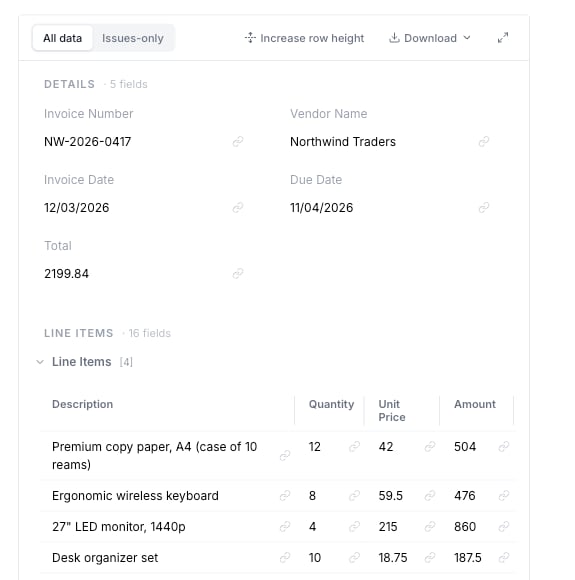
Task: Click link icon next to amount 187.5
Action: (x=504, y=557)
